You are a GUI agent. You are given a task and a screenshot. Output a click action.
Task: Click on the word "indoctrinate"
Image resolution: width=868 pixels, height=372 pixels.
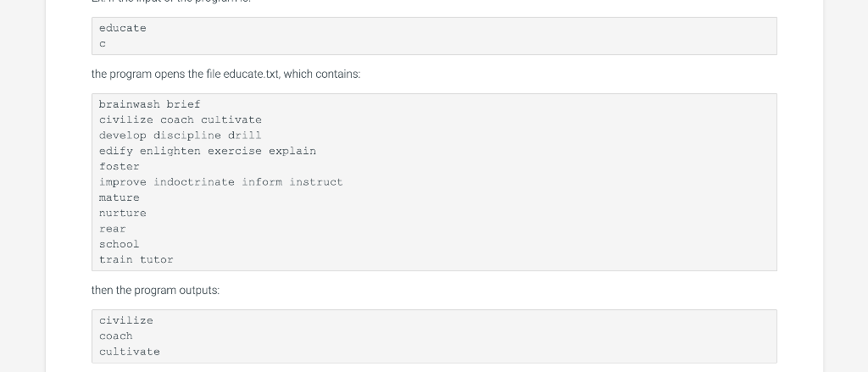[194, 182]
